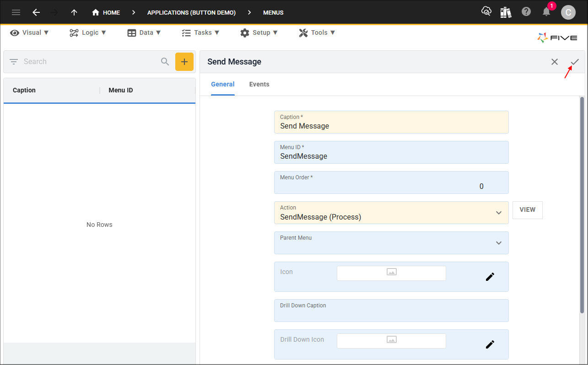Edit the Icon with its pencil
This screenshot has height=365, width=588.
490,277
